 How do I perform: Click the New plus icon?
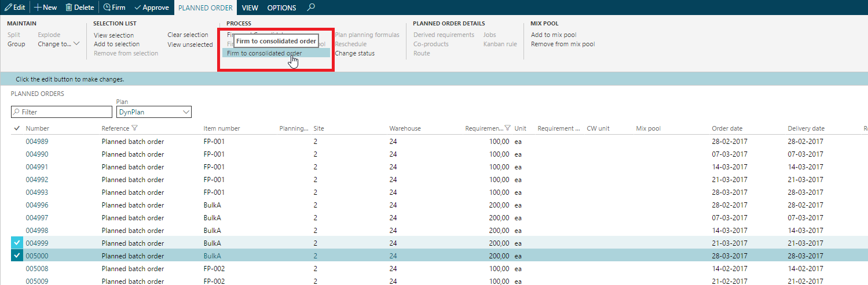click(x=38, y=8)
